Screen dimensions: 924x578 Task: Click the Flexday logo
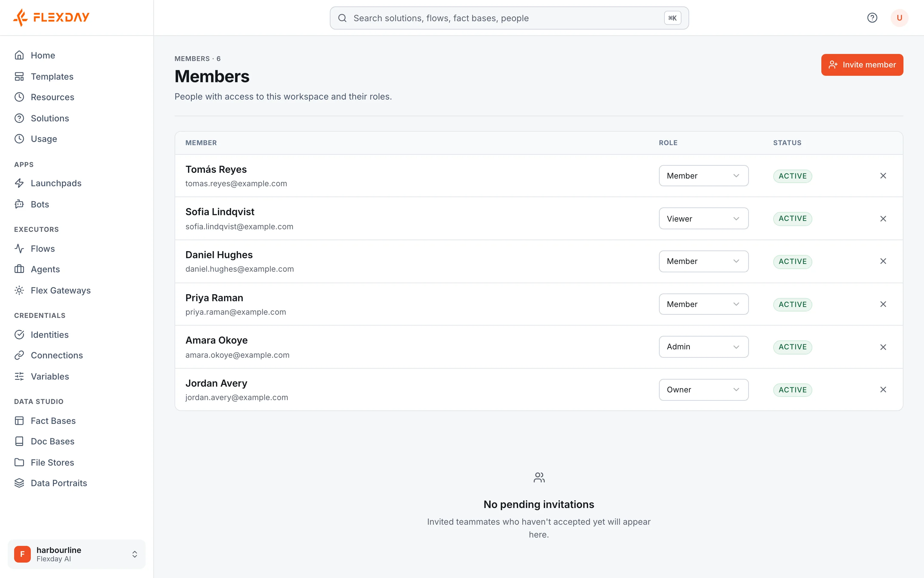[x=51, y=18]
